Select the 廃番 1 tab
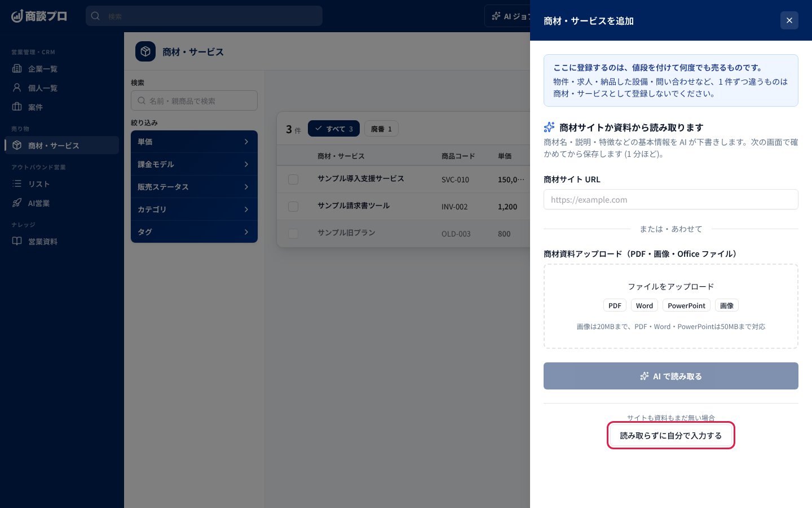Viewport: 812px width, 508px height. [381, 129]
